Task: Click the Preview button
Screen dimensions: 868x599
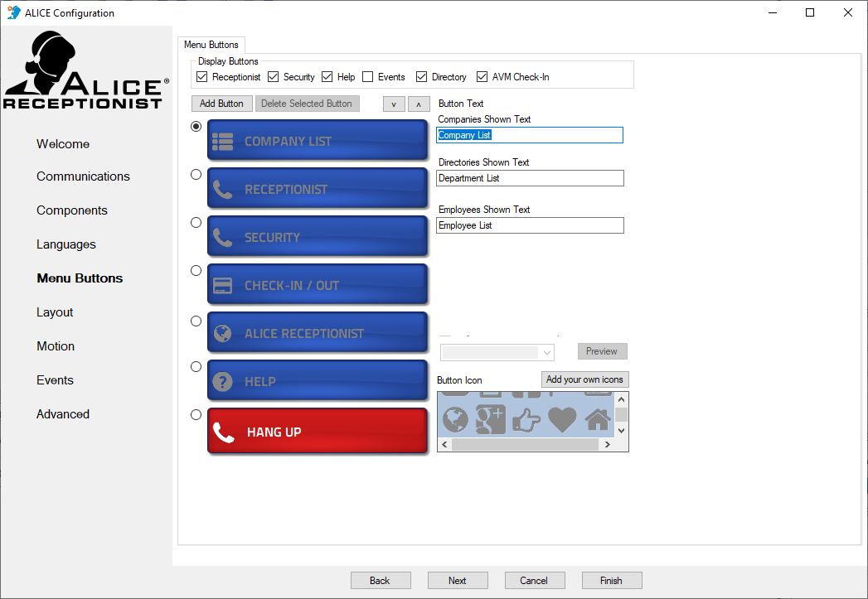Action: click(x=602, y=352)
